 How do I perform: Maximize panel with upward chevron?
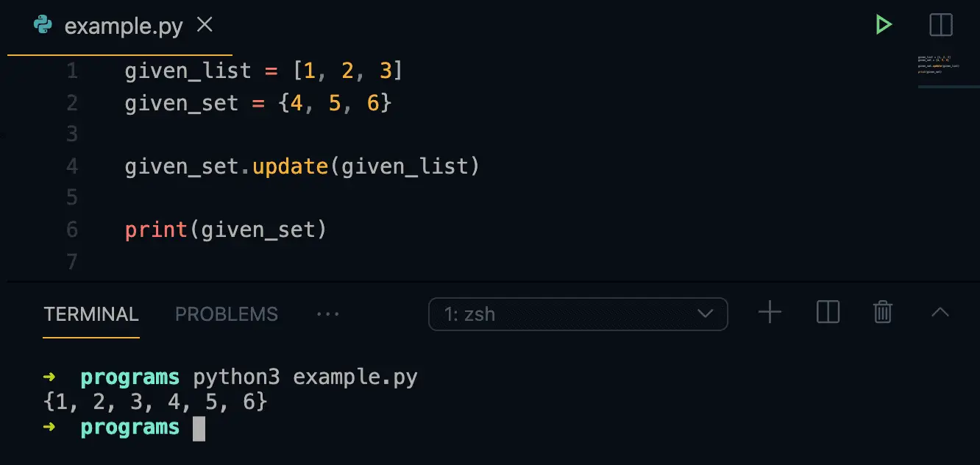940,313
